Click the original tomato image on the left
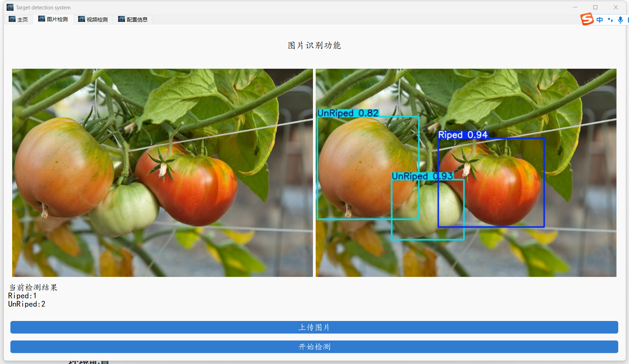This screenshot has height=364, width=629. (162, 172)
